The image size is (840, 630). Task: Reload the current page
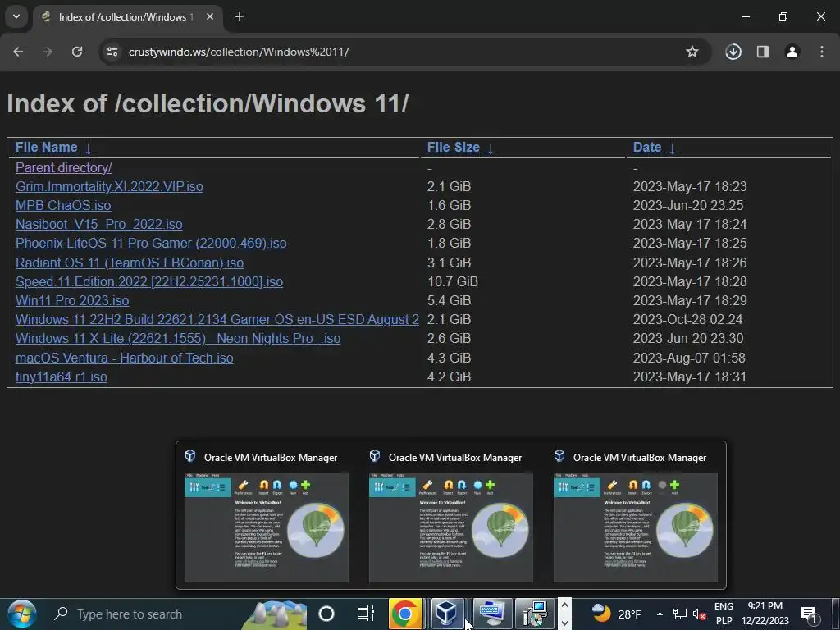point(77,52)
